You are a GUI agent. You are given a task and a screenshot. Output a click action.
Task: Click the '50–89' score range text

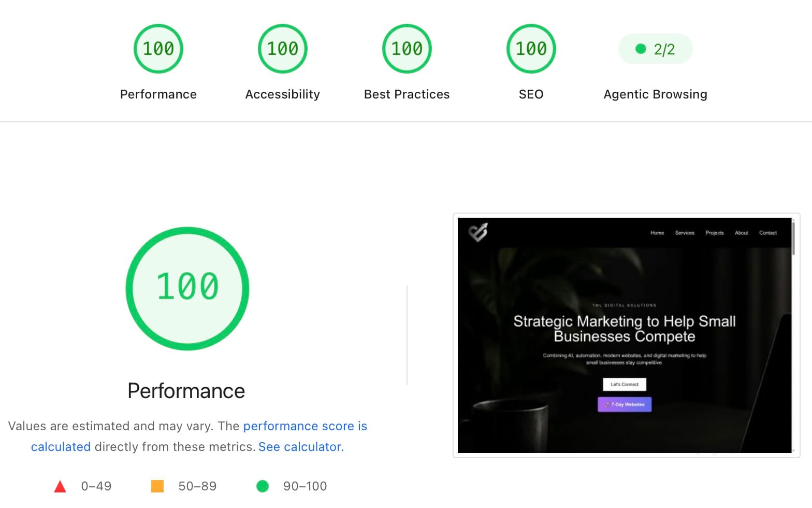[197, 486]
